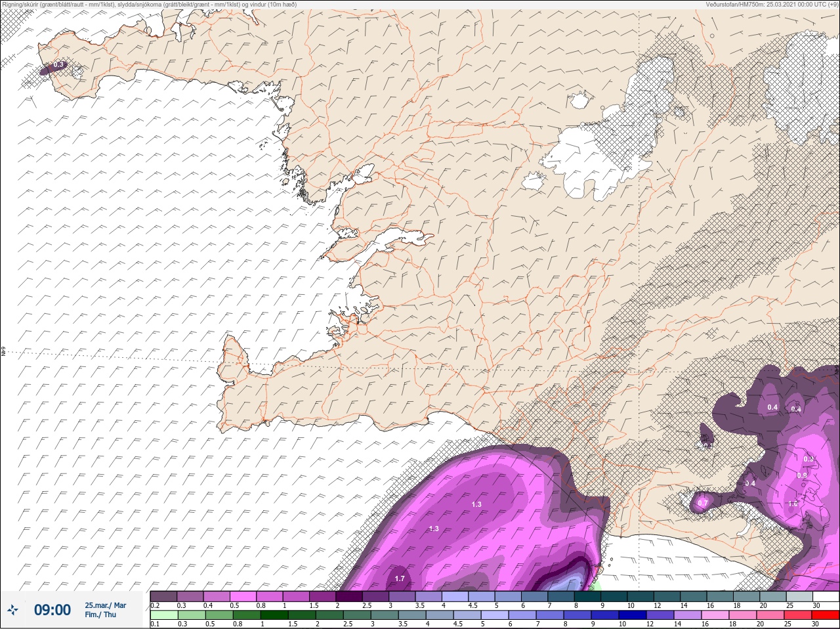This screenshot has height=629, width=840.
Task: Click the 0.9 precipitation value on the map
Action: [802, 475]
